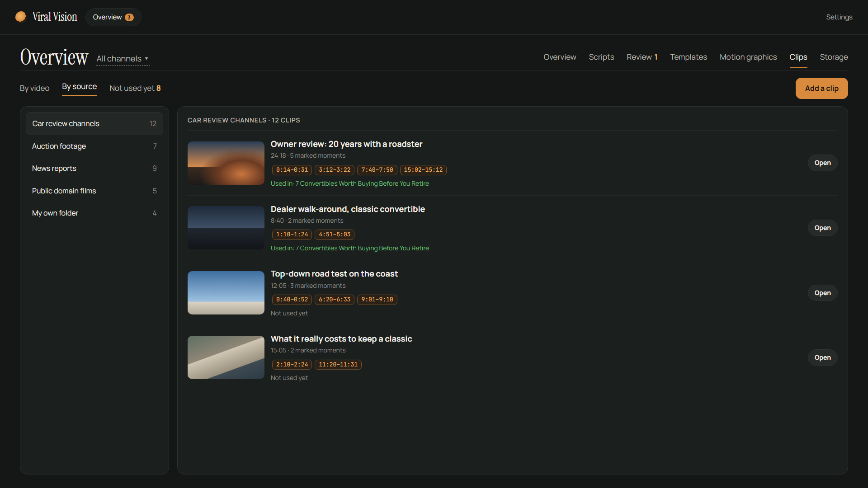Select the By source filter
Viewport: 868px width, 488px height.
coord(79,86)
